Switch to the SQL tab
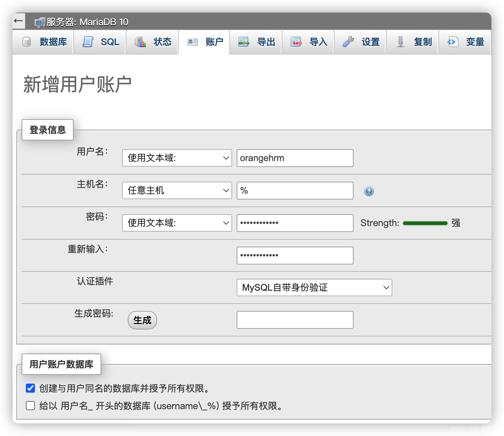This screenshot has width=504, height=436. click(x=100, y=42)
